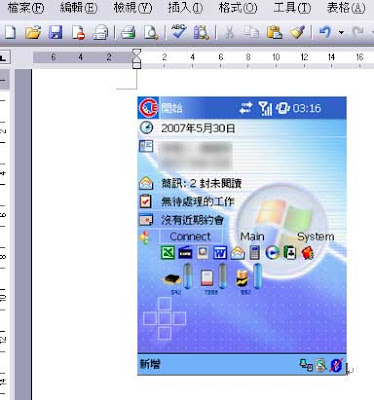Screen dimensions: 374x400
Task: Click the checklist icon left of the tasks row
Action: point(146,201)
